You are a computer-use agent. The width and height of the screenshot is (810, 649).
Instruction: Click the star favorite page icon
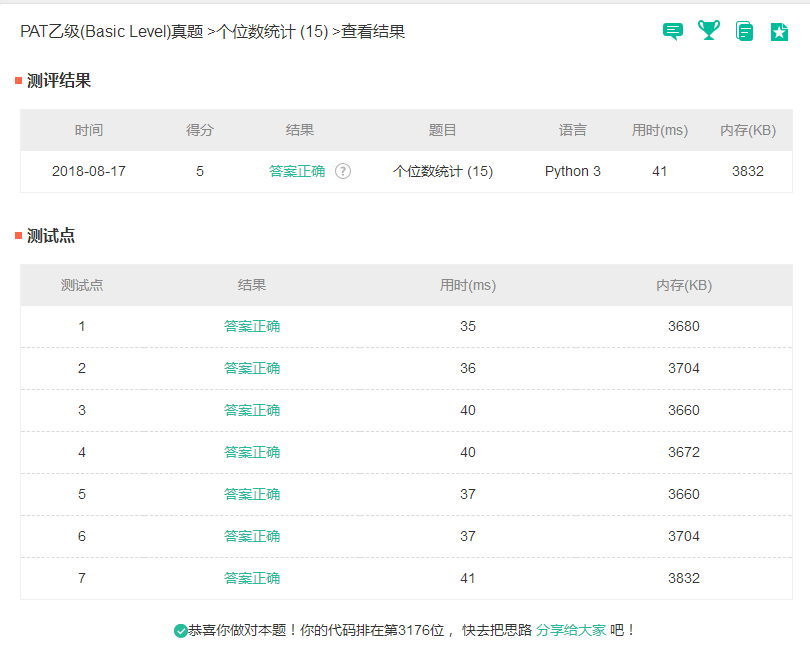[x=779, y=31]
